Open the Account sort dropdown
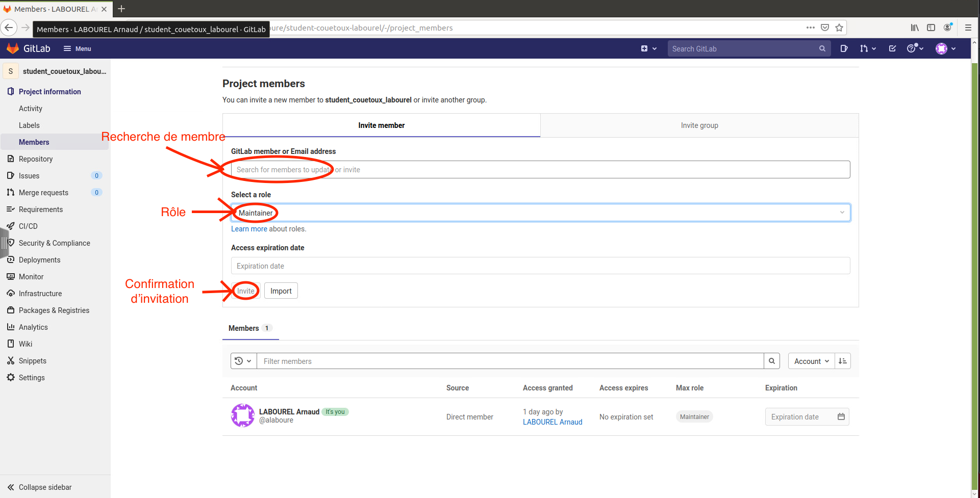 tap(811, 361)
